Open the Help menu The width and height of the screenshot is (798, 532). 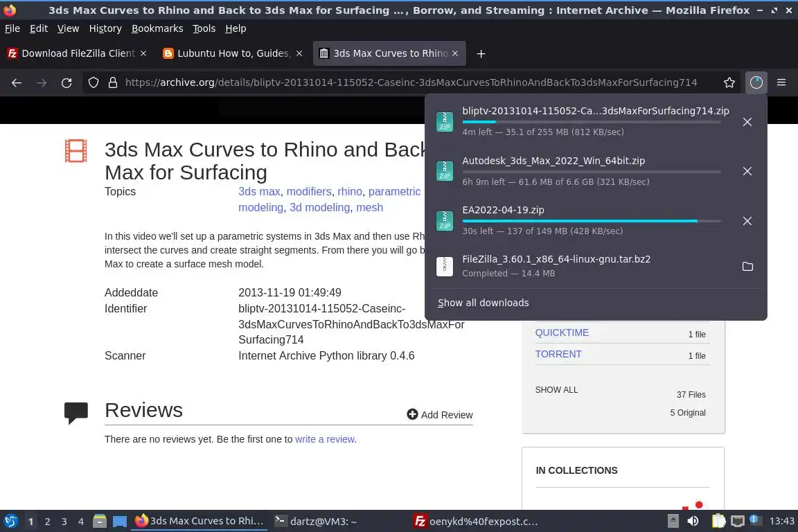[236, 28]
